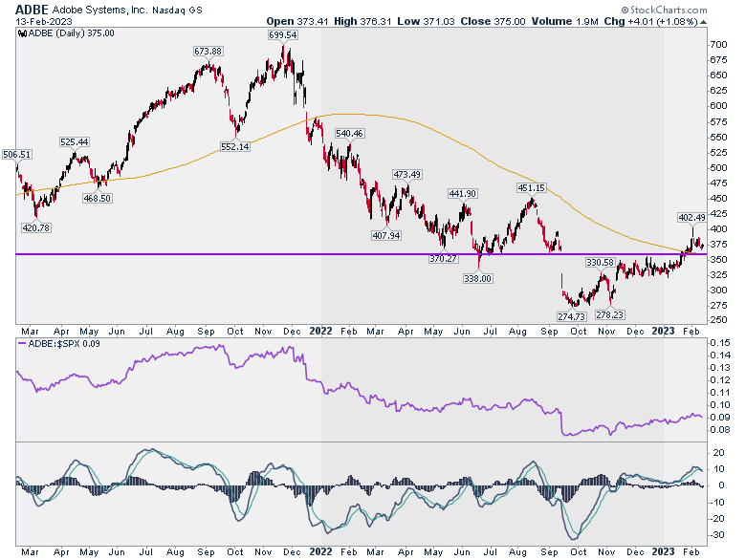The height and width of the screenshot is (560, 746).
Task: Click the 0.15 tick on ratio scale
Action: (x=718, y=343)
